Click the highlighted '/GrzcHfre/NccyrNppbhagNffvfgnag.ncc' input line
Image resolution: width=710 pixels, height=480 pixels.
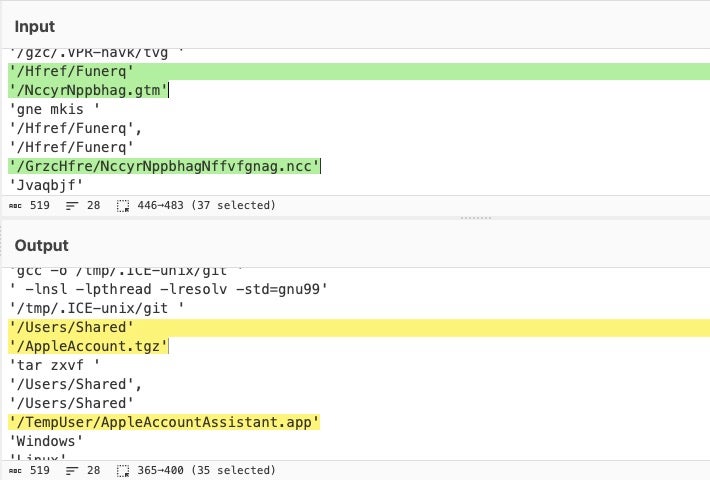tap(165, 166)
